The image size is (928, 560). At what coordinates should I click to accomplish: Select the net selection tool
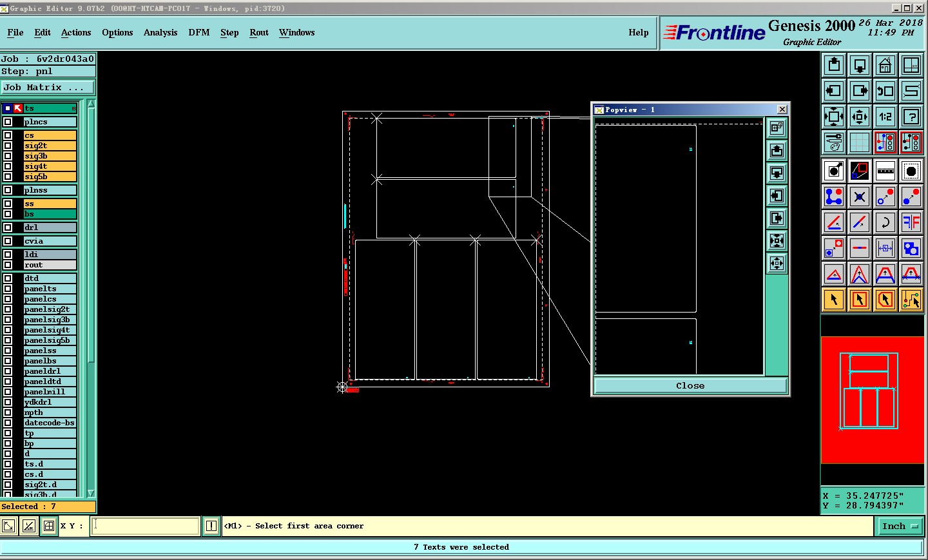point(911,300)
